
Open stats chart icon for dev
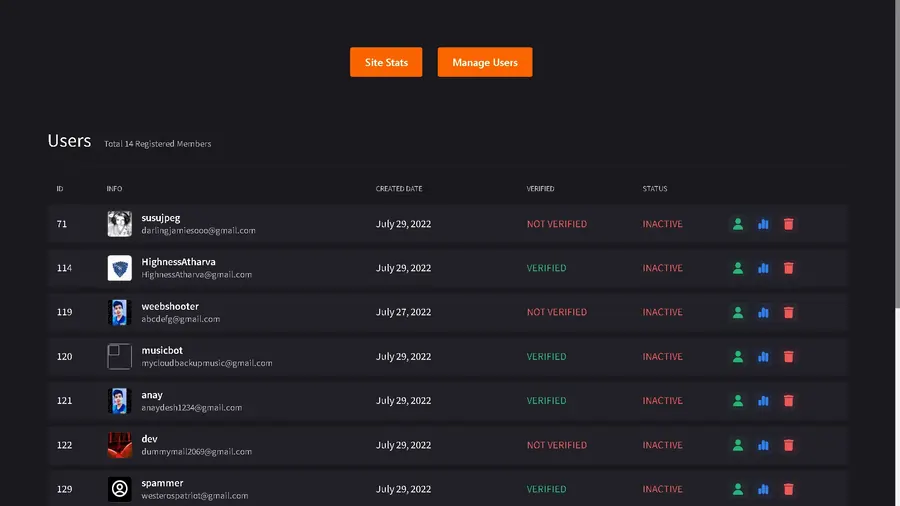(763, 445)
